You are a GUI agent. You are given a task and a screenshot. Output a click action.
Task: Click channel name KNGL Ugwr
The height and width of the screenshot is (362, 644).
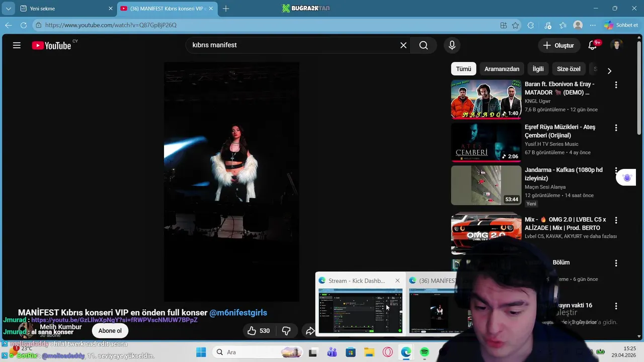click(x=537, y=101)
